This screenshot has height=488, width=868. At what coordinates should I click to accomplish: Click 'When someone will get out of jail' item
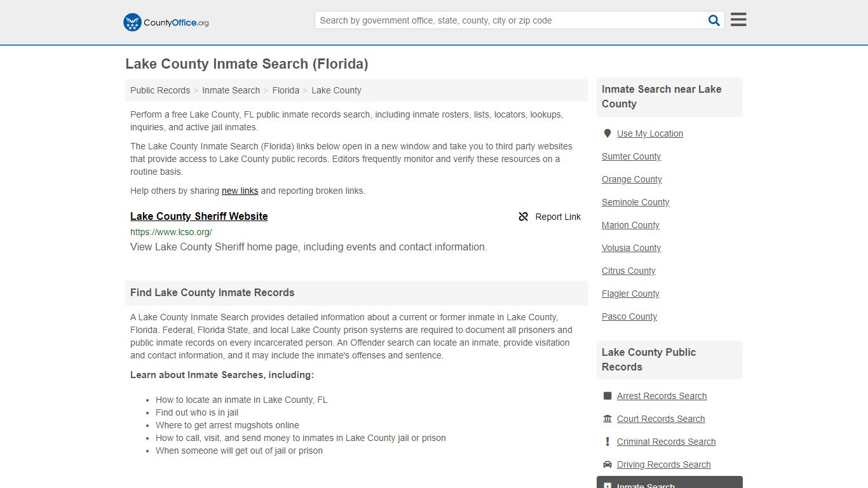tap(239, 451)
